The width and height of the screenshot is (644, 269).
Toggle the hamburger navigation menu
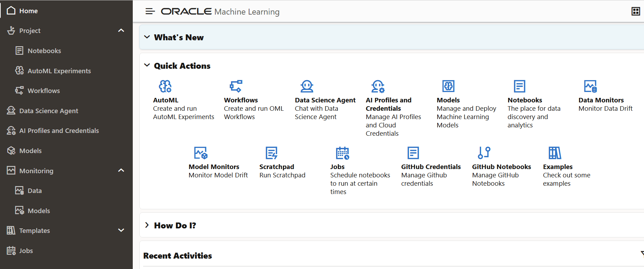tap(150, 11)
